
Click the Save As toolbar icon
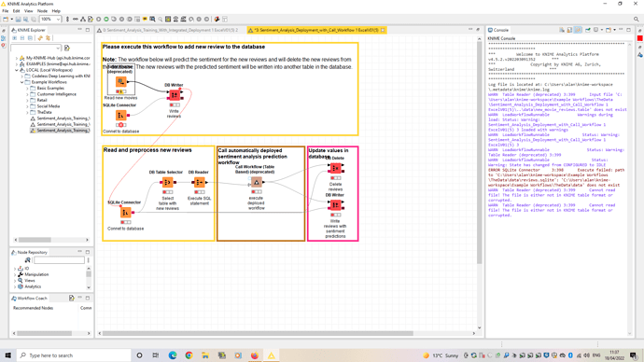[25, 20]
